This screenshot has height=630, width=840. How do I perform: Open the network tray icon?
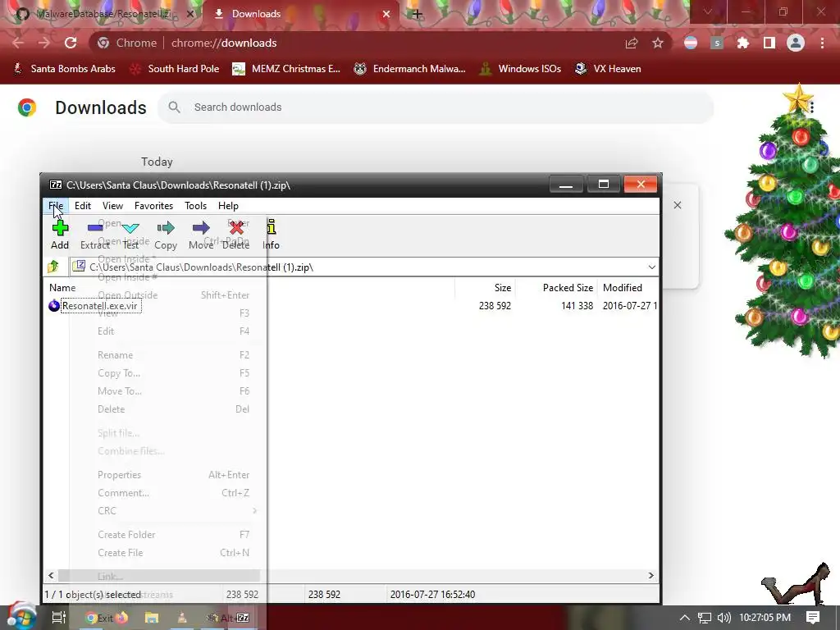click(x=705, y=618)
